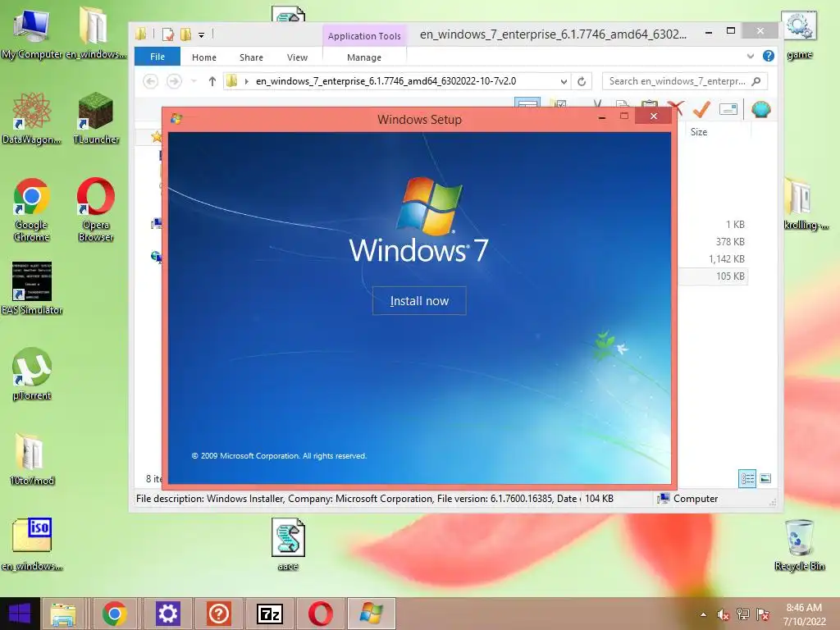Screen dimensions: 840x630
Task: Open Opera from the taskbar
Action: click(x=321, y=614)
